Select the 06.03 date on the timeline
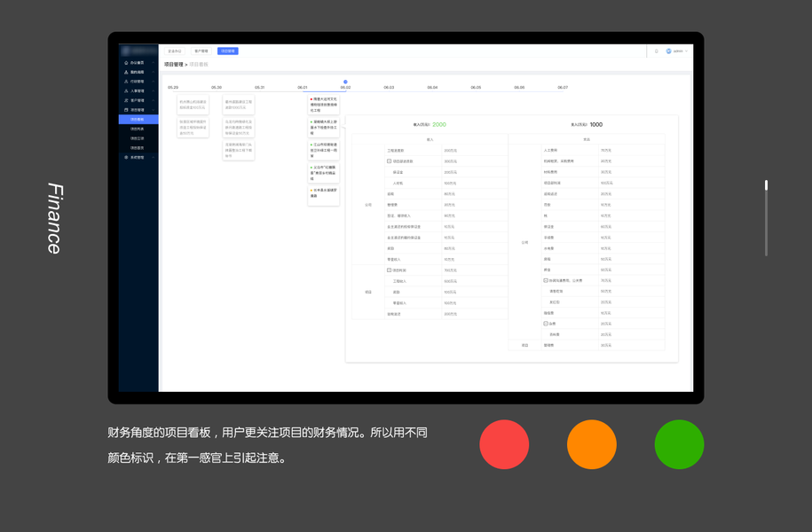The image size is (812, 532). [x=389, y=88]
